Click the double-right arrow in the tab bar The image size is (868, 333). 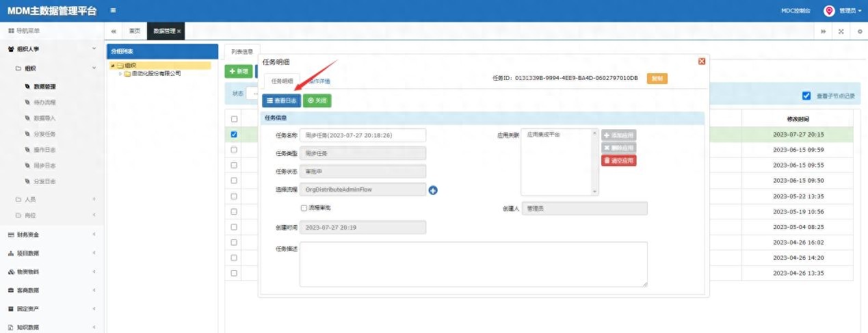pyautogui.click(x=823, y=31)
